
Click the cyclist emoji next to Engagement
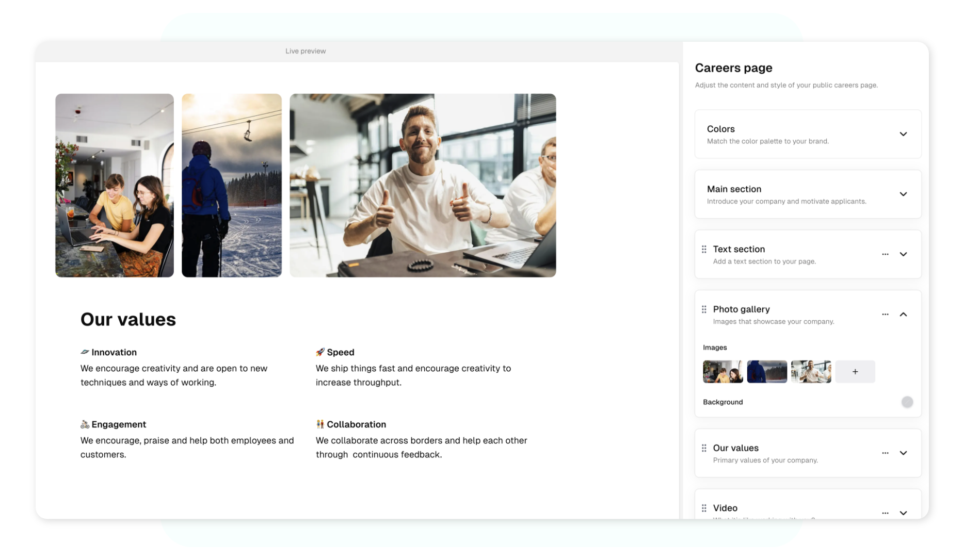pyautogui.click(x=85, y=424)
